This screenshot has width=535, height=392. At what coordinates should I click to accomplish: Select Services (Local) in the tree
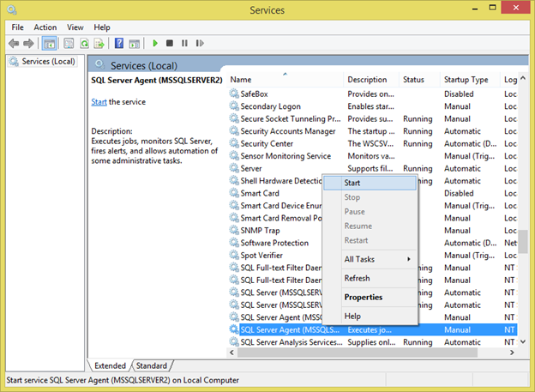pyautogui.click(x=48, y=62)
